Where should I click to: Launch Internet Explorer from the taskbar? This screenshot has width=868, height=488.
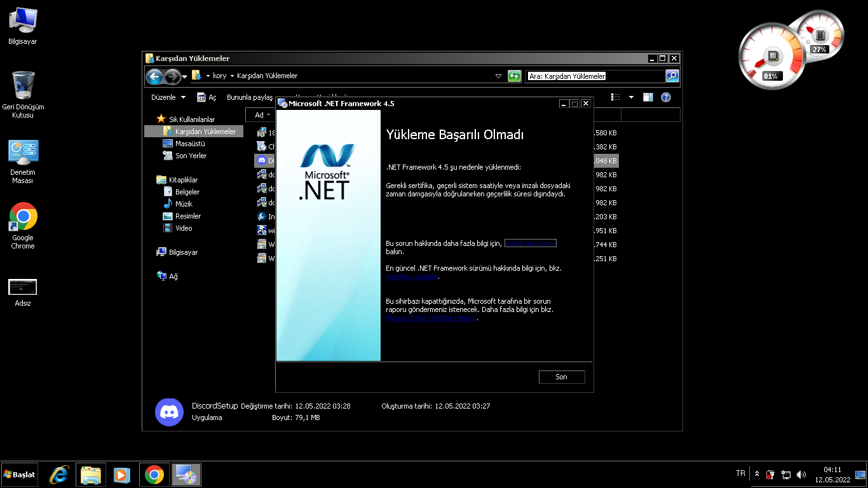coord(59,475)
